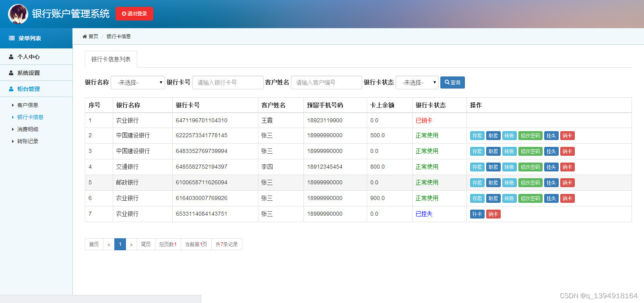This screenshot has width=644, height=303.
Task: Click 销卡 for 交通银行 card row
Action: click(568, 167)
